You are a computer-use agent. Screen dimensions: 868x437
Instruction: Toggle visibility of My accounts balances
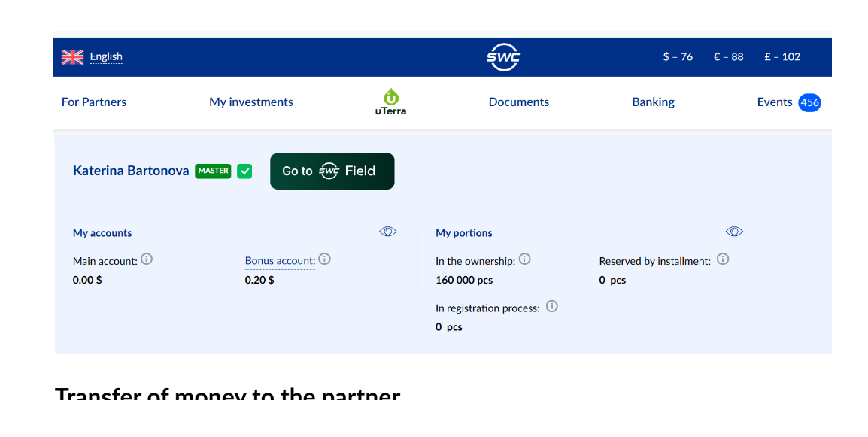[x=388, y=232]
